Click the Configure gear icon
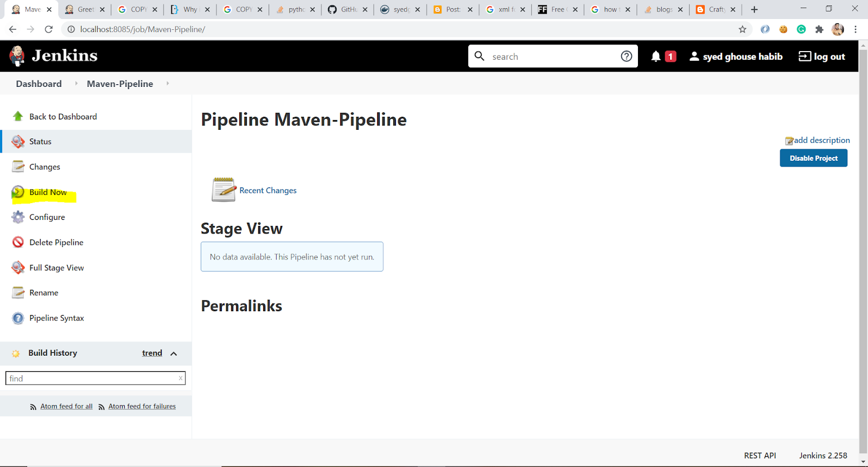 (x=18, y=217)
